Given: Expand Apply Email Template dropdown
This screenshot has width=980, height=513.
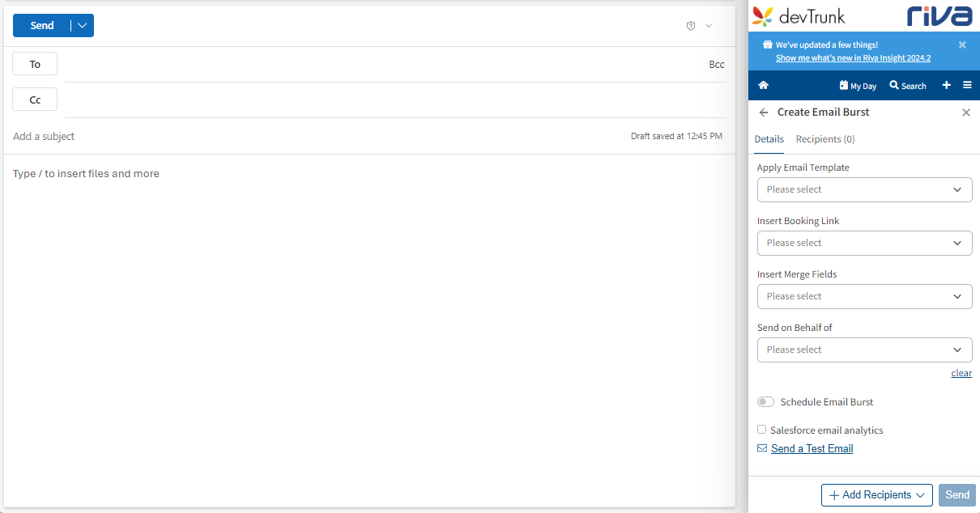Looking at the screenshot, I should click(864, 189).
